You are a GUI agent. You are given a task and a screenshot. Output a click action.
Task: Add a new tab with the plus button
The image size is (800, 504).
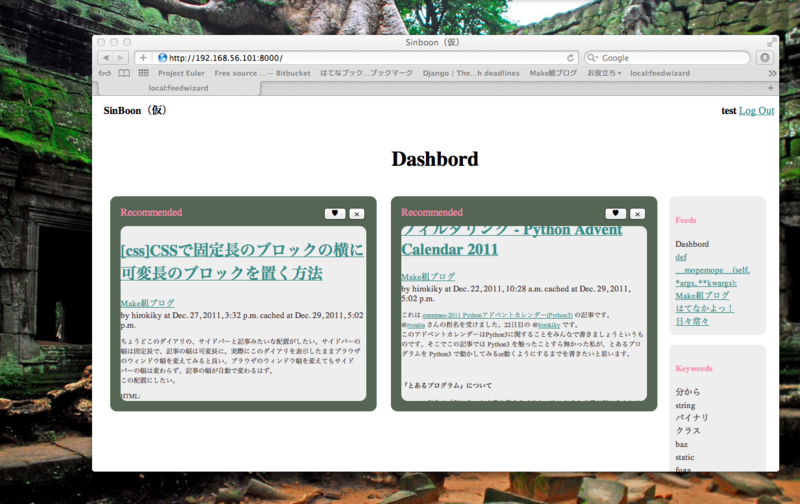770,88
